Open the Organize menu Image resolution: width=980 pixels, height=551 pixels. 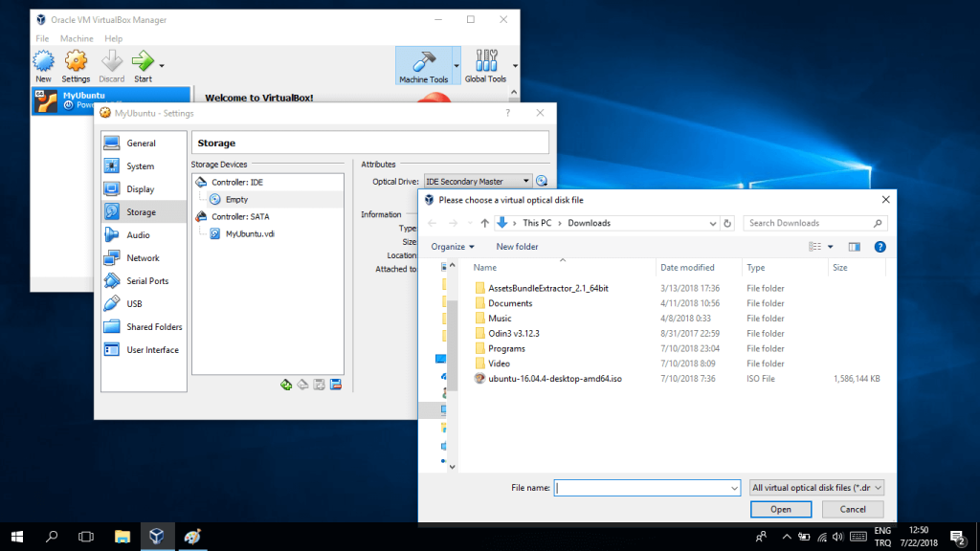pyautogui.click(x=453, y=247)
